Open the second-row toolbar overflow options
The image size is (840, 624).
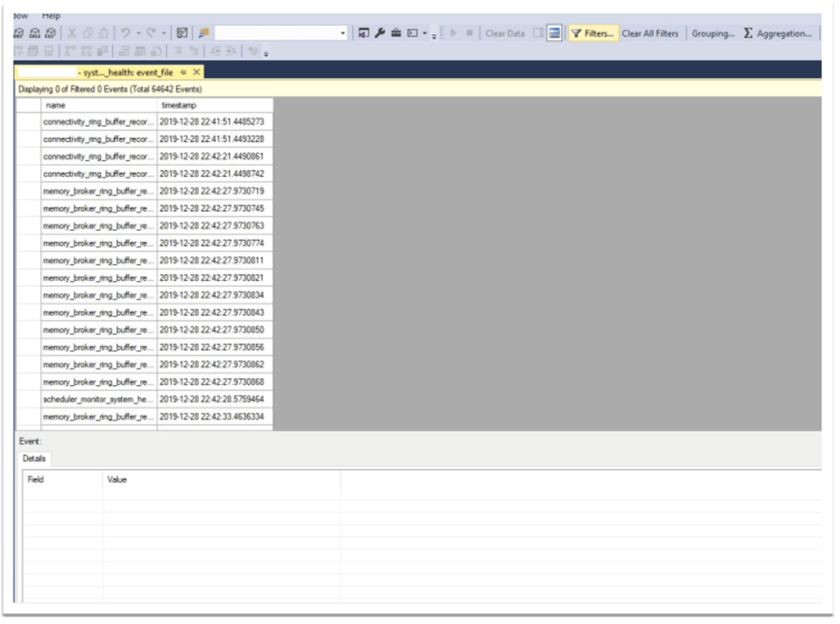pos(266,54)
